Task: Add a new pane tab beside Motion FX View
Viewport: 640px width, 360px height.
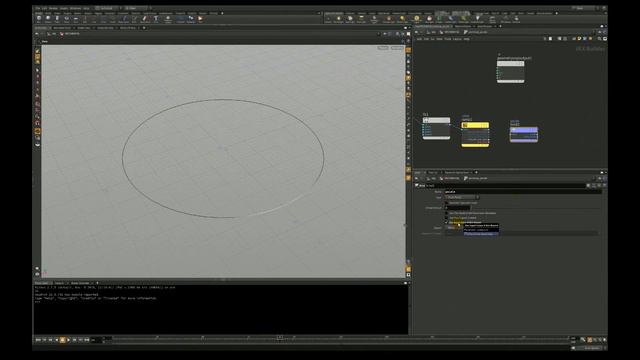Action: (144, 28)
